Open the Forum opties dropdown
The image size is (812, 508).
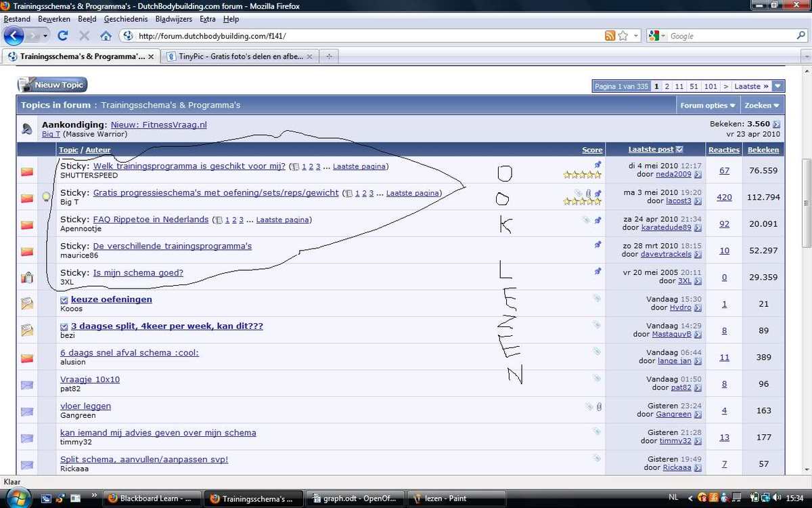coord(708,106)
